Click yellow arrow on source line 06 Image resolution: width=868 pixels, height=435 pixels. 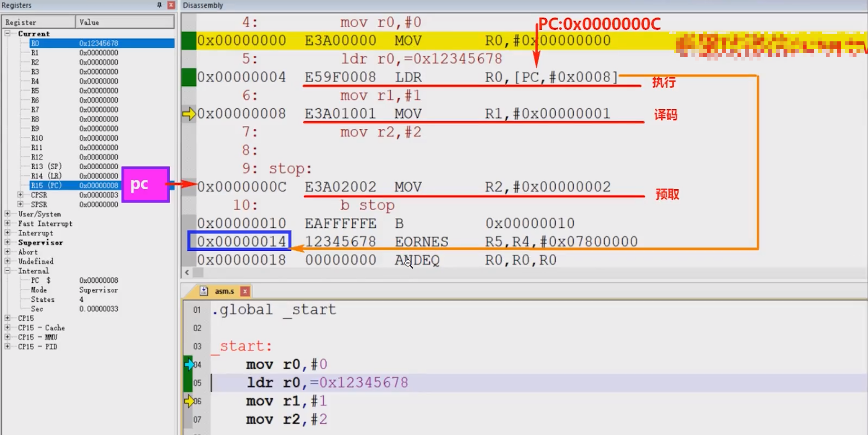tap(189, 401)
